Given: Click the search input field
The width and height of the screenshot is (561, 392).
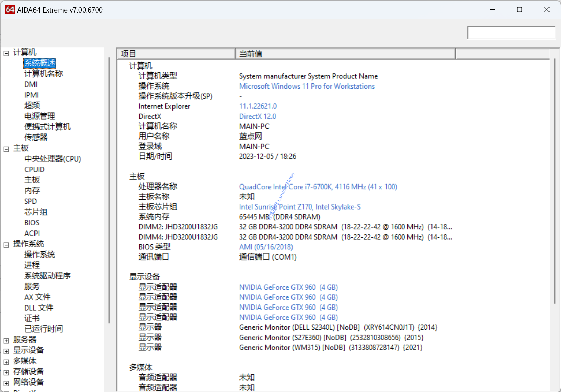Looking at the screenshot, I should pyautogui.click(x=511, y=33).
